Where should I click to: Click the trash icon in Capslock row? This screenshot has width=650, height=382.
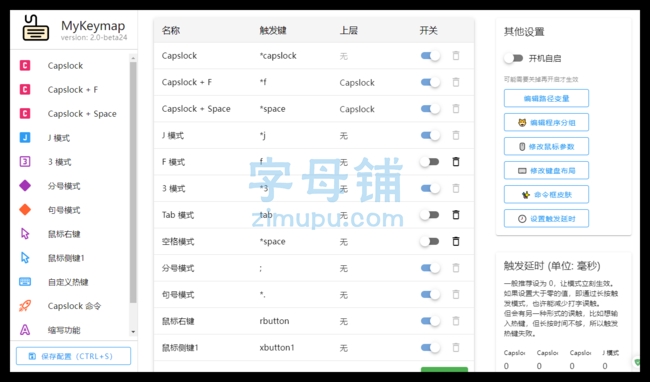tap(456, 56)
